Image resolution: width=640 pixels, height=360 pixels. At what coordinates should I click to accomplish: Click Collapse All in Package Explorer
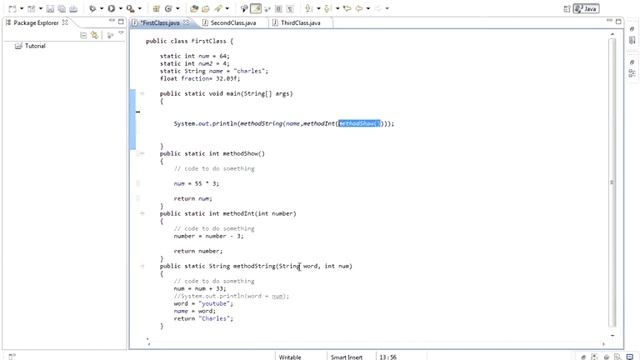83,36
